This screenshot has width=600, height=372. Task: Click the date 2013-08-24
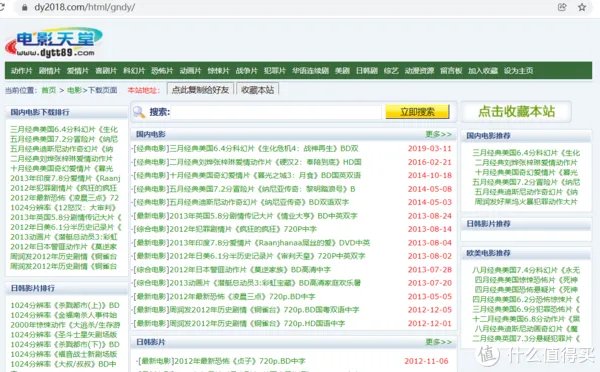430,216
